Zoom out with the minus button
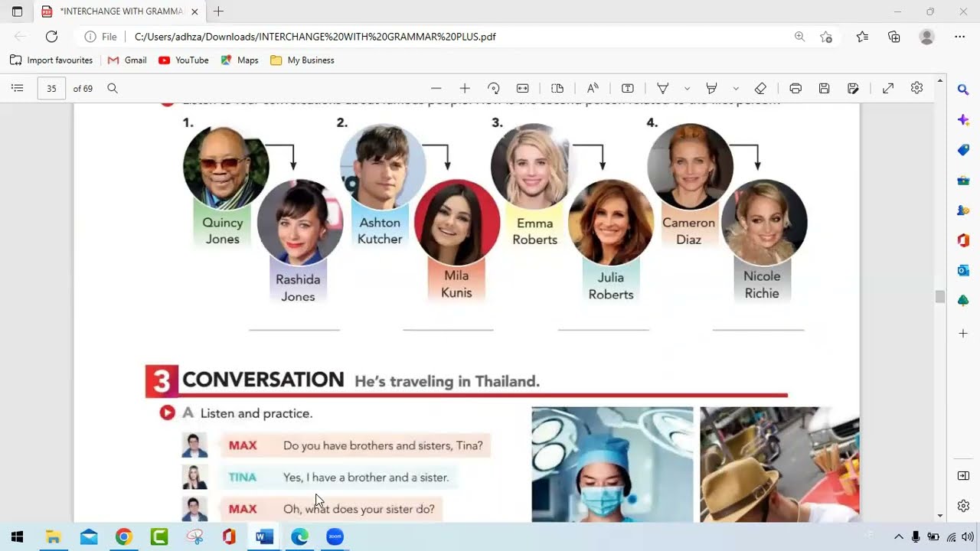 tap(436, 88)
